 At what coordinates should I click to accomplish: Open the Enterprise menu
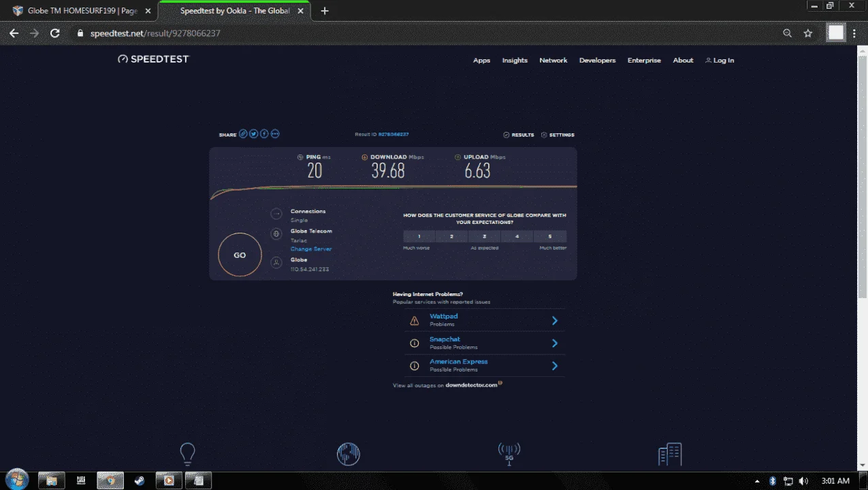point(644,60)
